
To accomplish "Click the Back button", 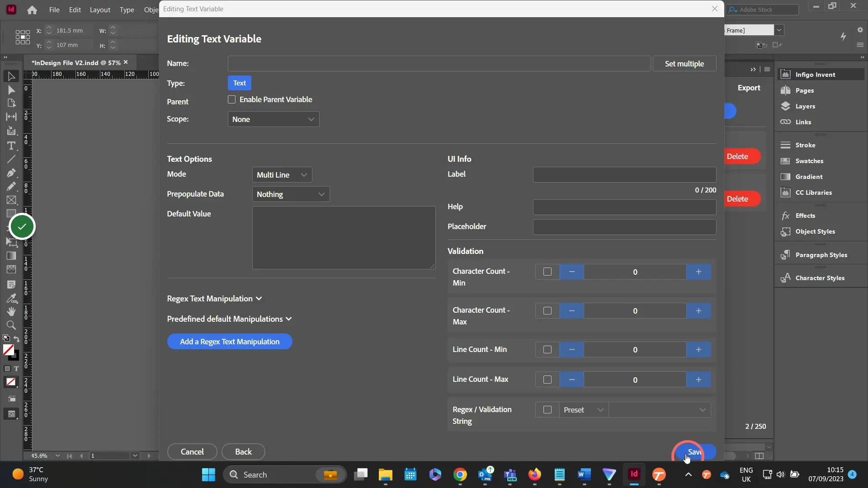I will pyautogui.click(x=243, y=452).
